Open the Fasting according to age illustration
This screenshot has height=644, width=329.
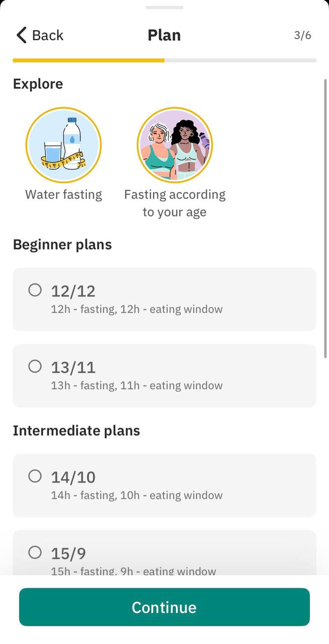click(175, 145)
